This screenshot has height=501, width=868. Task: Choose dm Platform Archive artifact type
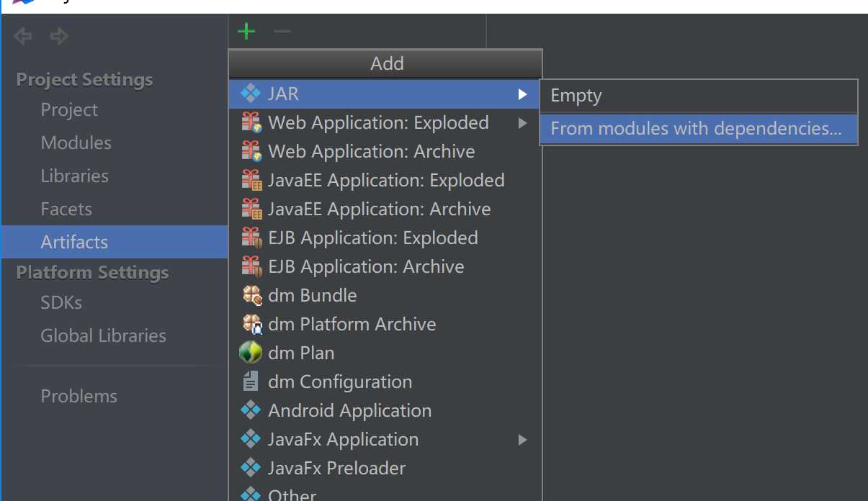[385, 324]
